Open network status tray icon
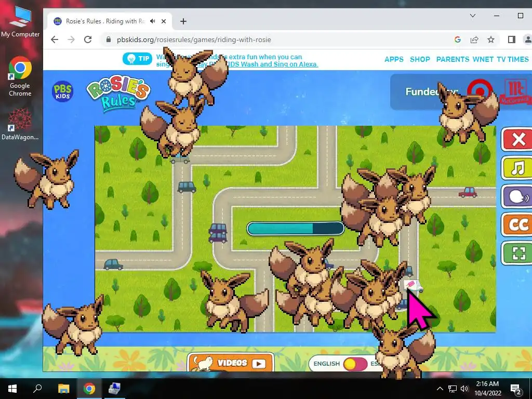This screenshot has height=399, width=532. coord(453,389)
